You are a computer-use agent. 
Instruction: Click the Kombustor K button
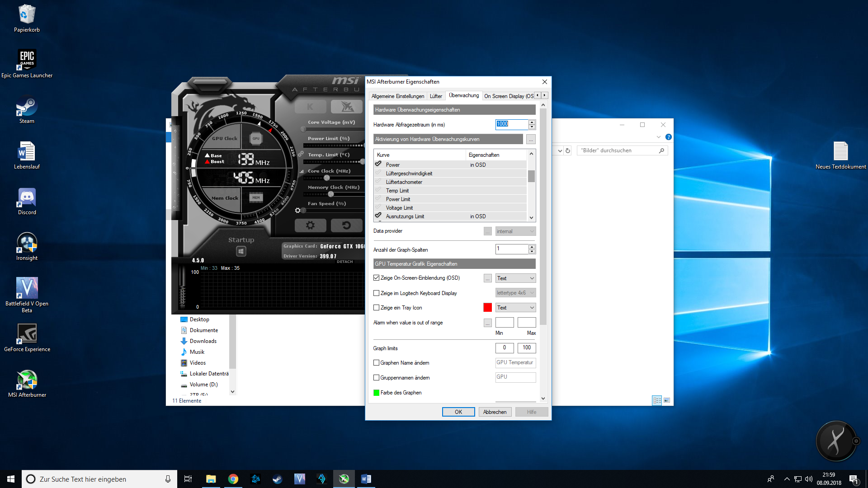(x=310, y=107)
